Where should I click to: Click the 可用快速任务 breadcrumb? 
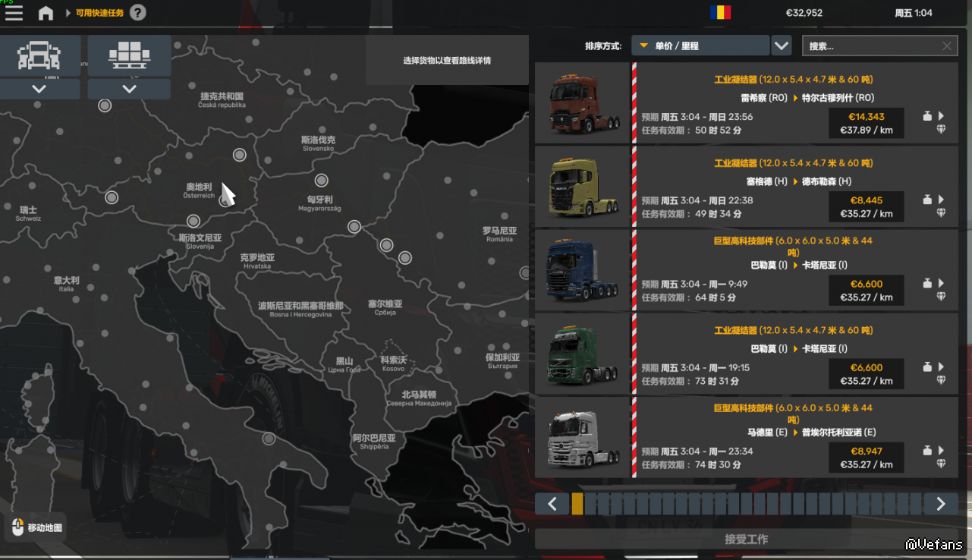click(99, 13)
